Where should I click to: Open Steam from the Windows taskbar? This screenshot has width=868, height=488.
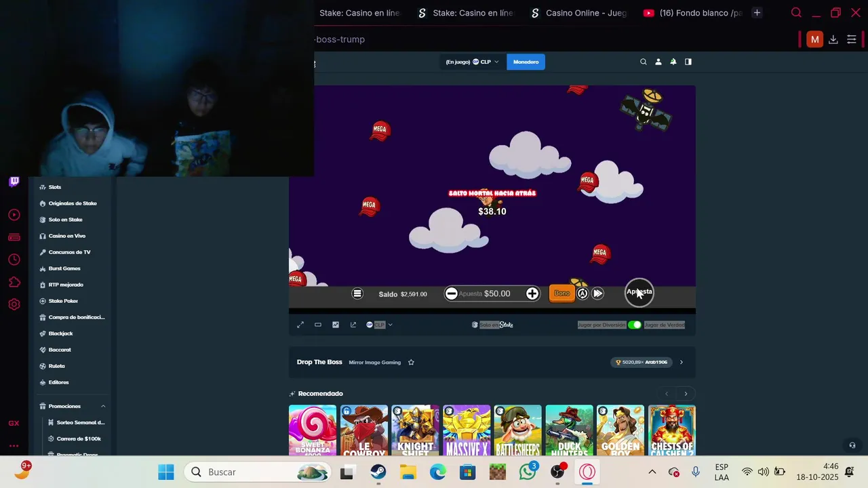click(378, 472)
